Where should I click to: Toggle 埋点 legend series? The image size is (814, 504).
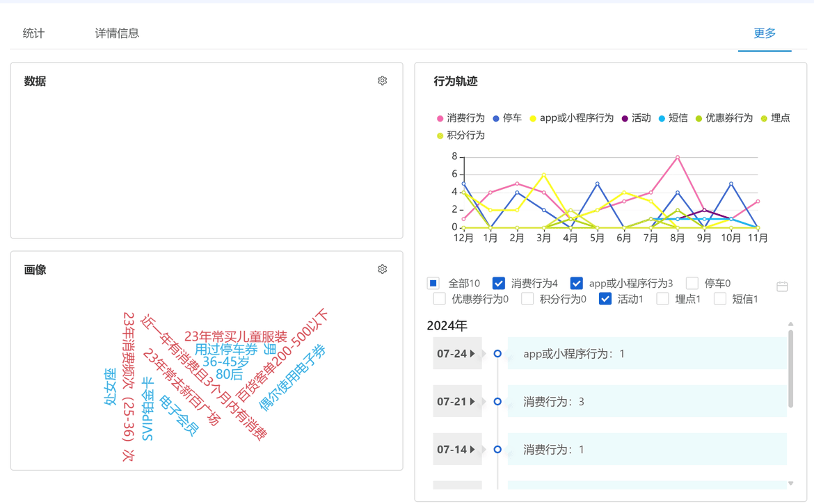pos(776,118)
